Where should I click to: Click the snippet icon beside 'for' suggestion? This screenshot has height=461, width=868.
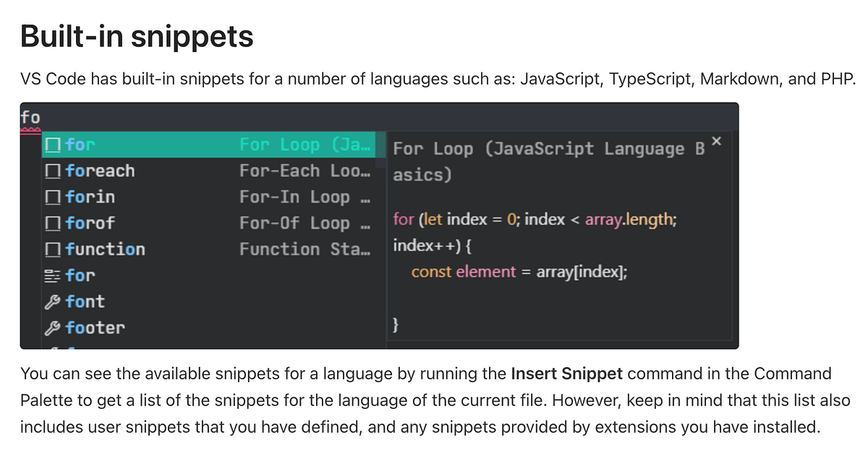52,145
